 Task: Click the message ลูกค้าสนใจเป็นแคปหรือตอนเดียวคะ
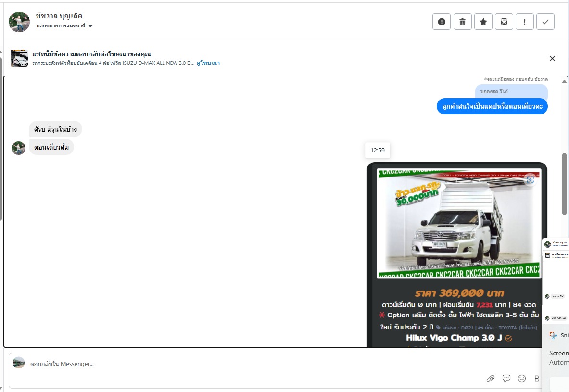coord(492,106)
